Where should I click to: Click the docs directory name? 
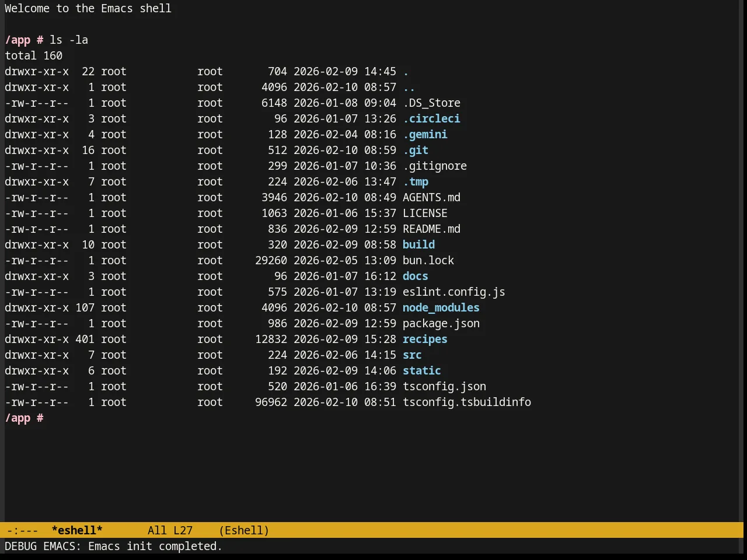[x=416, y=276]
